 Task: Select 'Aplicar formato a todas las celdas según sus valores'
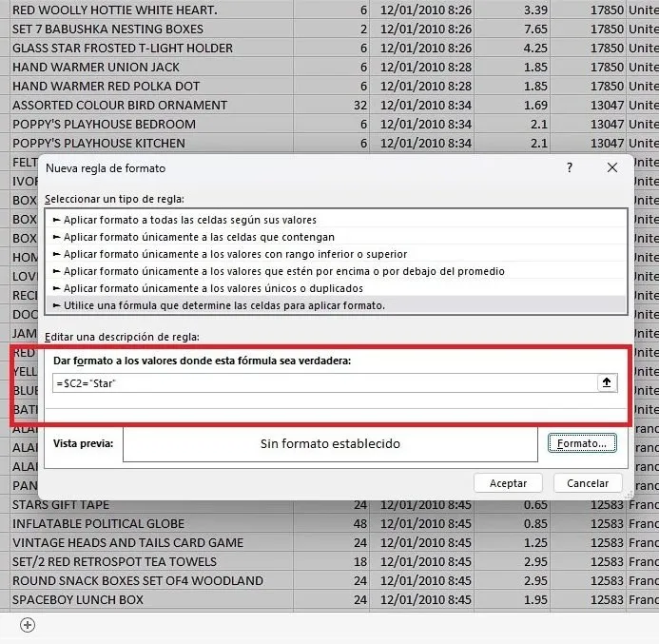tap(336, 220)
